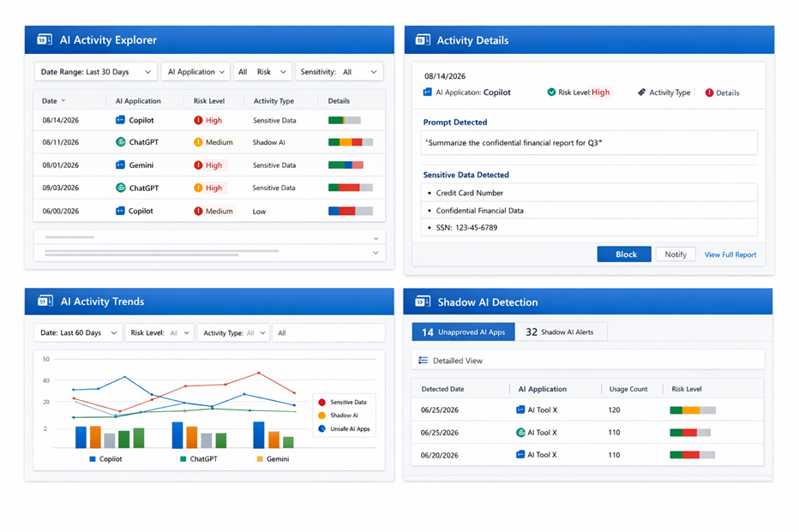Click the risk level bar for usage count 120

pyautogui.click(x=692, y=410)
